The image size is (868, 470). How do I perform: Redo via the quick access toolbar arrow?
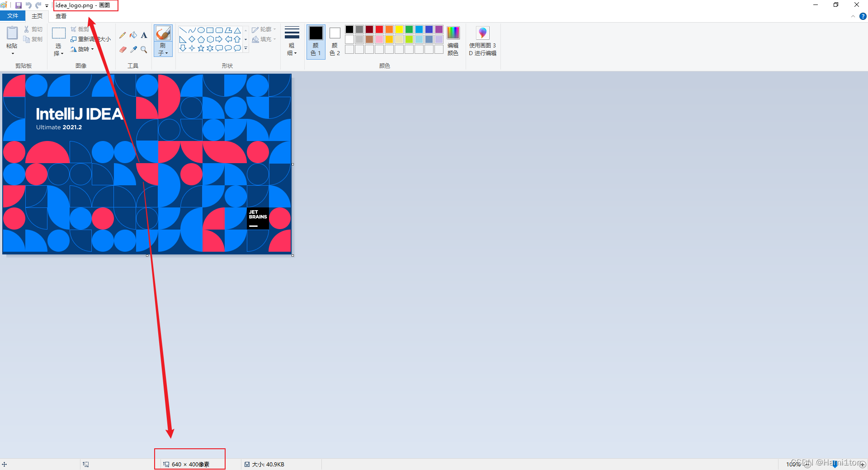click(38, 5)
